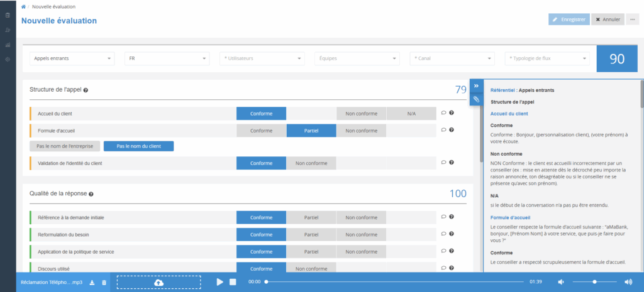644x292 pixels.
Task: Add a comment on Accueil du client
Action: point(443,113)
